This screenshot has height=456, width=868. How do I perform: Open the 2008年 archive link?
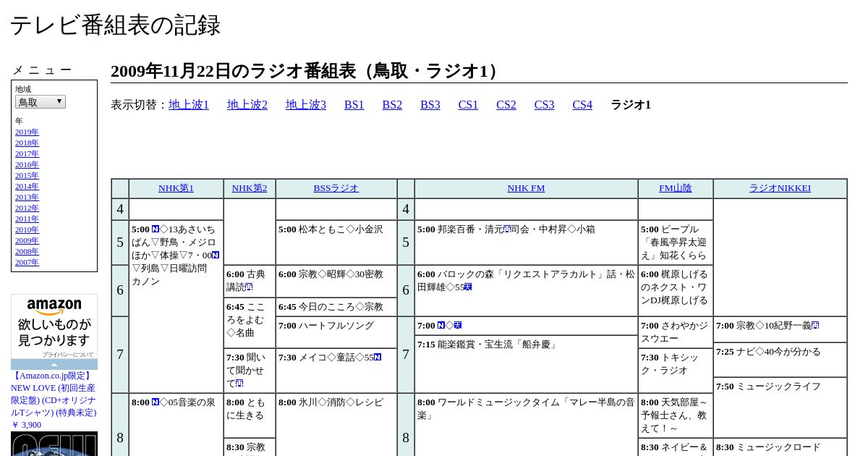tap(27, 252)
